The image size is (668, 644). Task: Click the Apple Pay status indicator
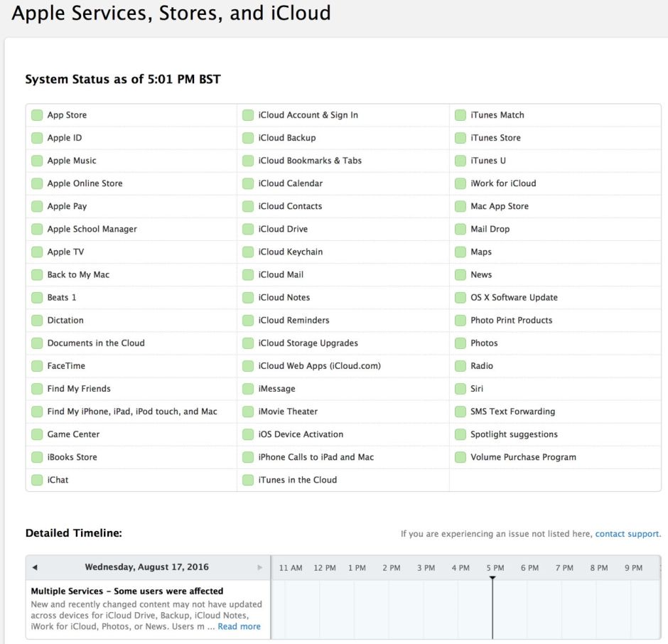36,206
